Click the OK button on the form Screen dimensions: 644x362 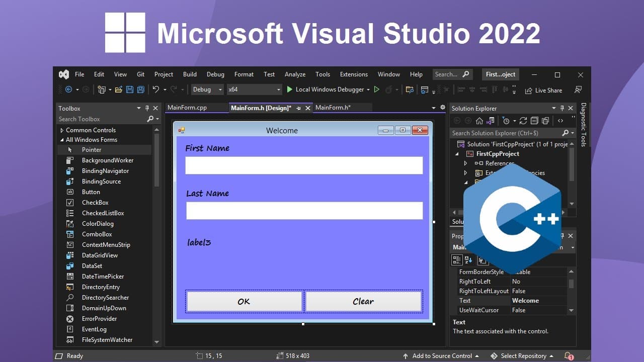(244, 301)
